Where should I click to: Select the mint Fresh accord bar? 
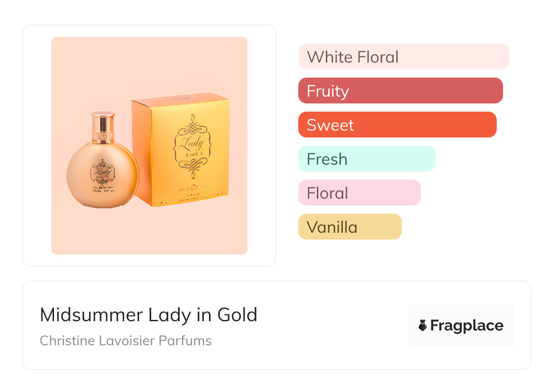366,159
